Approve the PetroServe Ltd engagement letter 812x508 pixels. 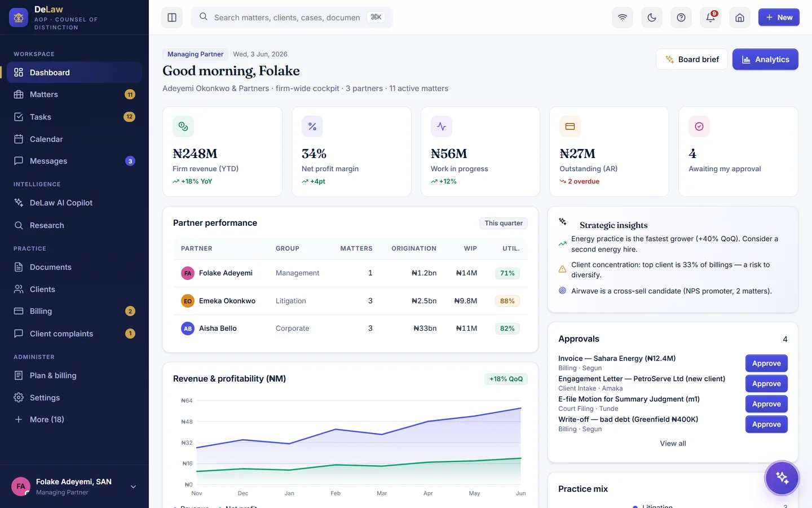click(x=766, y=384)
